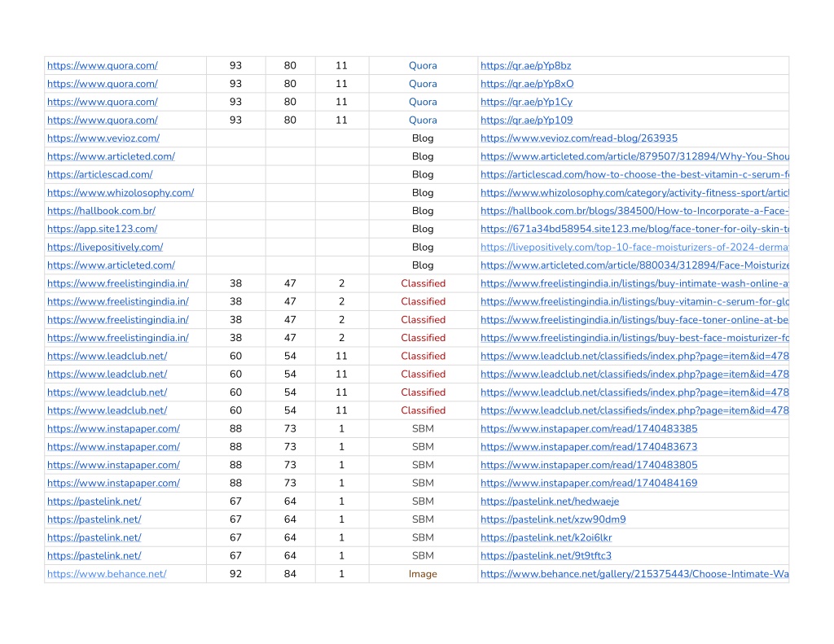Open the behance gallery/215375443 link
Screen dimensions: 834x644
634,573
